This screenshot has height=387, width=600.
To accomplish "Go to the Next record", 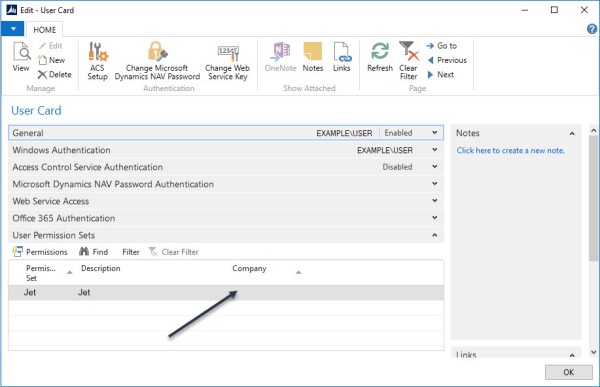I will point(440,75).
